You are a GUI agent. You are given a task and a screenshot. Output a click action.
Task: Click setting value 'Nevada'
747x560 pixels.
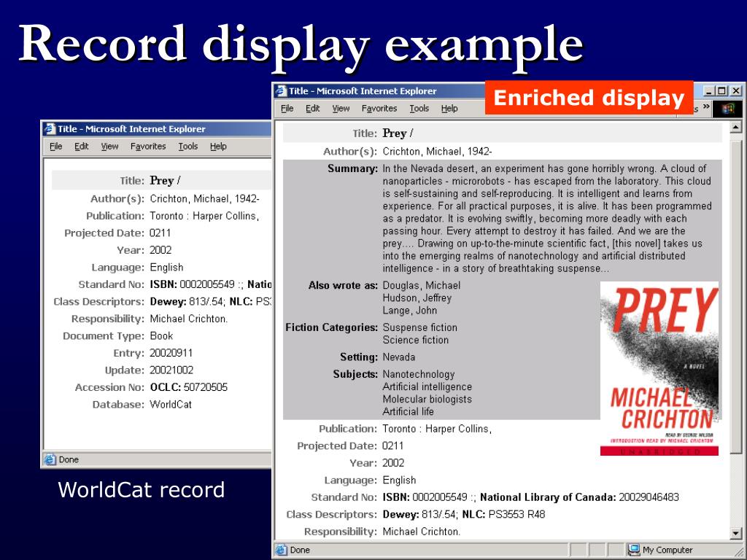click(x=399, y=357)
